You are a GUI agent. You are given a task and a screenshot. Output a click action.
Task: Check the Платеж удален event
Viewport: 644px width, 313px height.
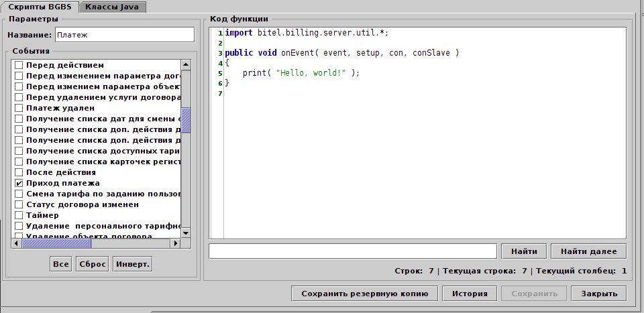[x=19, y=108]
